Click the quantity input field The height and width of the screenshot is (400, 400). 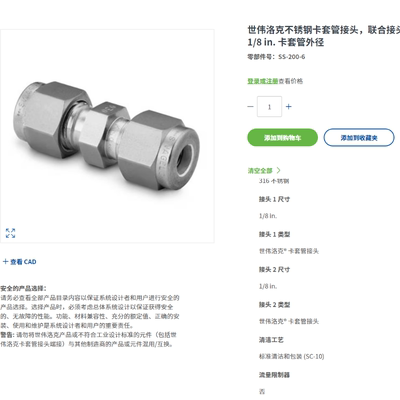[269, 107]
